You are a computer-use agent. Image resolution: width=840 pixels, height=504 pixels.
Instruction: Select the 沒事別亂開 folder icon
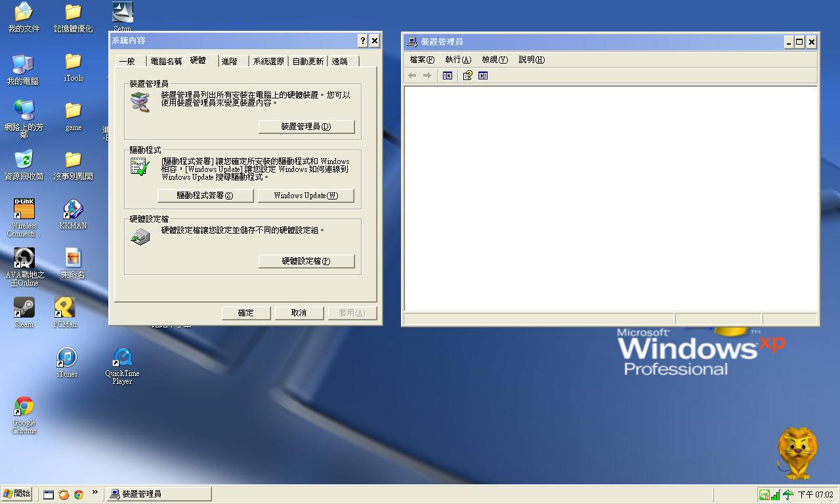(x=73, y=165)
